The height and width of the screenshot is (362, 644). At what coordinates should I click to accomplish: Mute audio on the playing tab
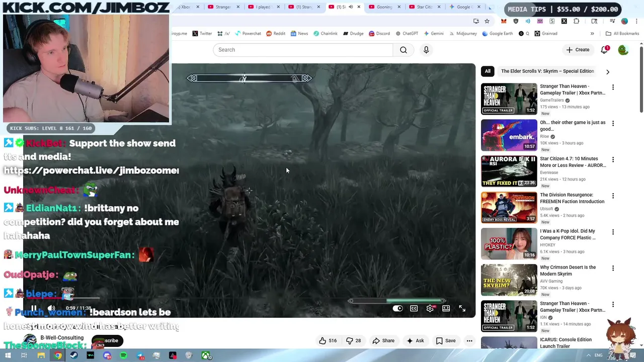351,7
